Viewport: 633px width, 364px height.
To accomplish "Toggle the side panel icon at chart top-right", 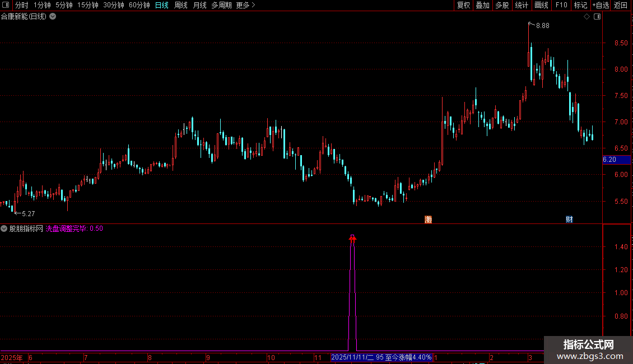I will 597,17.
